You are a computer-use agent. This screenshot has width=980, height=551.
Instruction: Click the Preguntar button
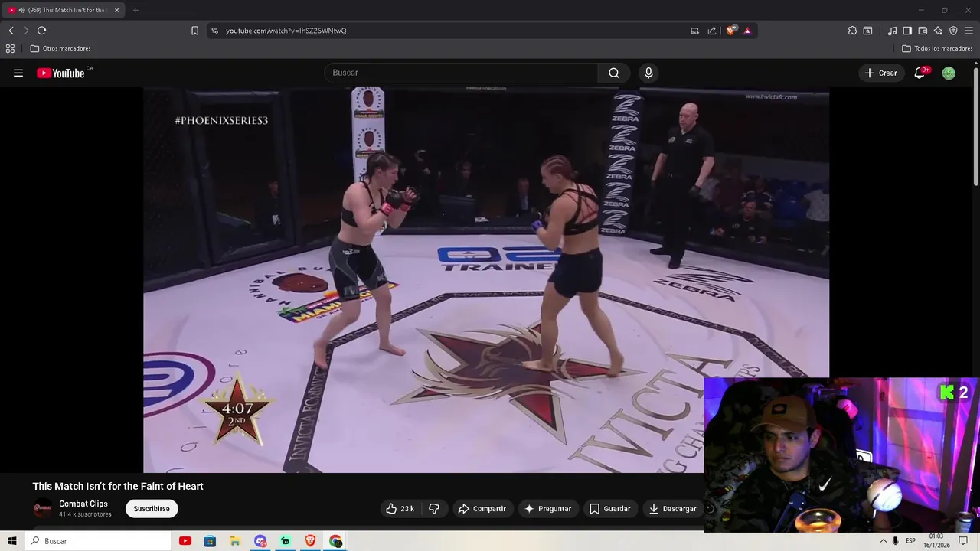tap(547, 509)
